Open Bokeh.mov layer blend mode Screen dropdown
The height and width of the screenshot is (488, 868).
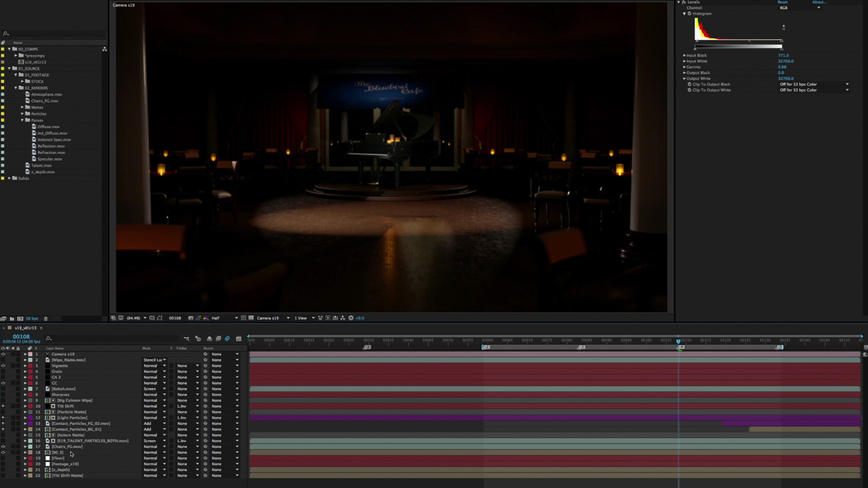point(155,389)
